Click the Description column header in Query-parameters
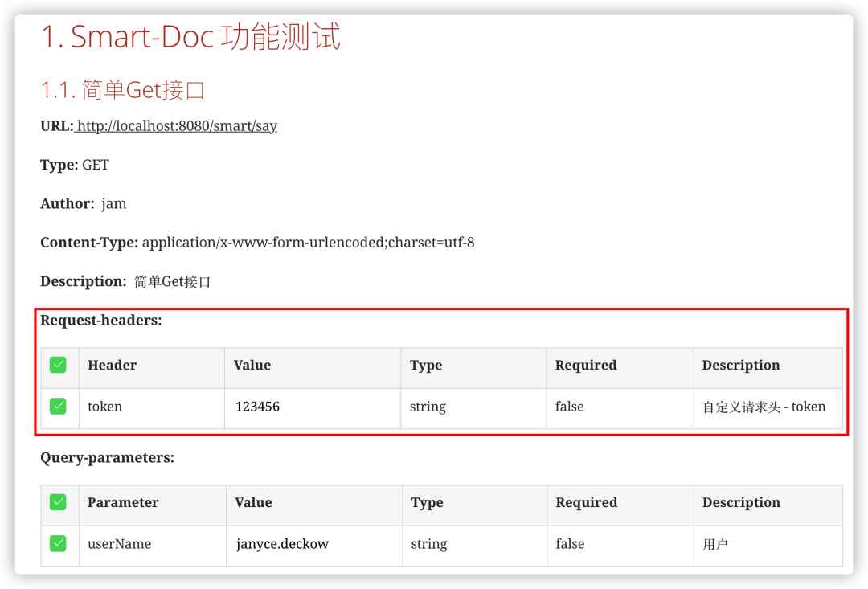This screenshot has height=589, width=868. tap(741, 503)
